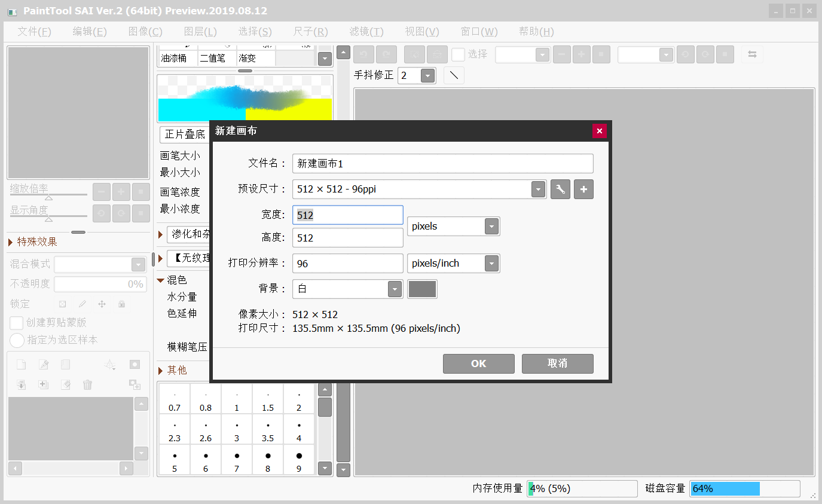Open the 滤镜(T) menu
This screenshot has width=822, height=504.
366,32
